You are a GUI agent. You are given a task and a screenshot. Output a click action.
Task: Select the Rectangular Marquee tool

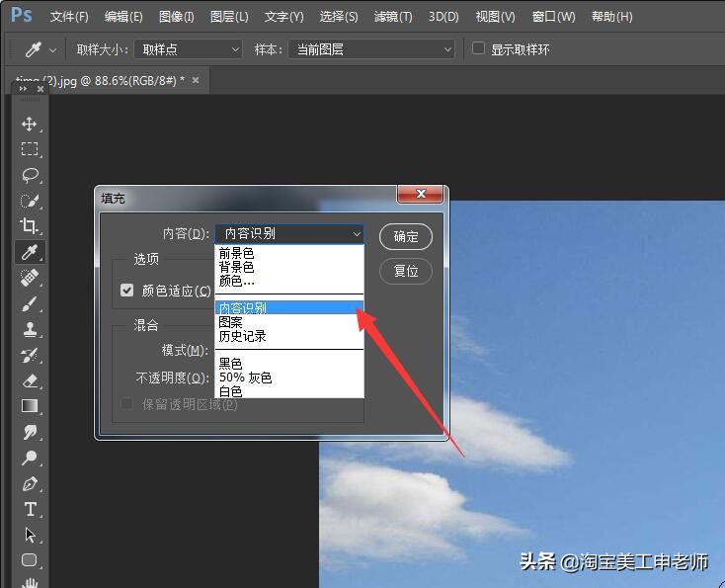[30, 149]
